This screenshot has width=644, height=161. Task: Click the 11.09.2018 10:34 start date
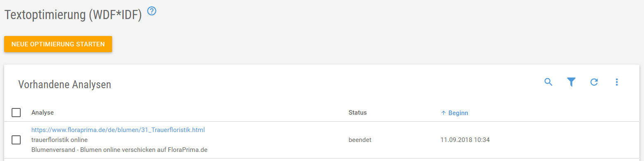pos(465,140)
